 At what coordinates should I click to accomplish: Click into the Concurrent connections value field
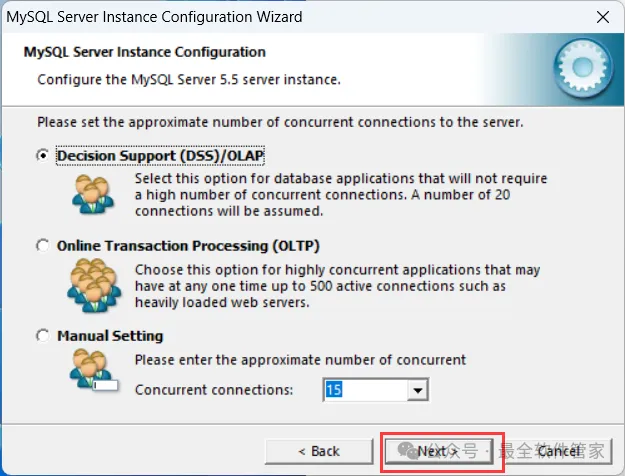366,390
